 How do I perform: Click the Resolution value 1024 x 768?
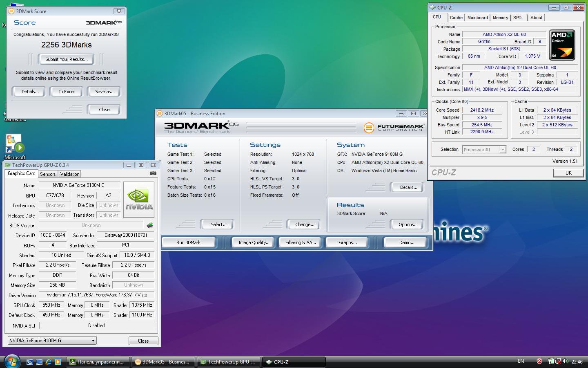tap(303, 154)
